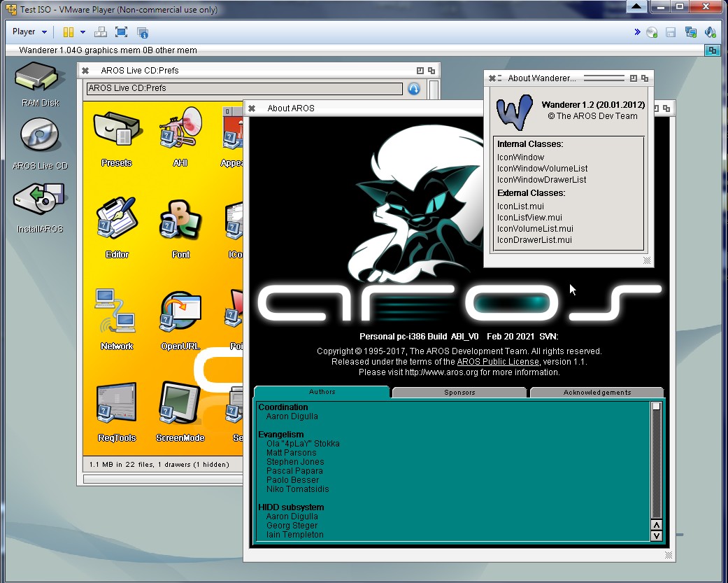This screenshot has width=728, height=583.
Task: Switch to the Acknowledgements tab
Action: click(597, 393)
